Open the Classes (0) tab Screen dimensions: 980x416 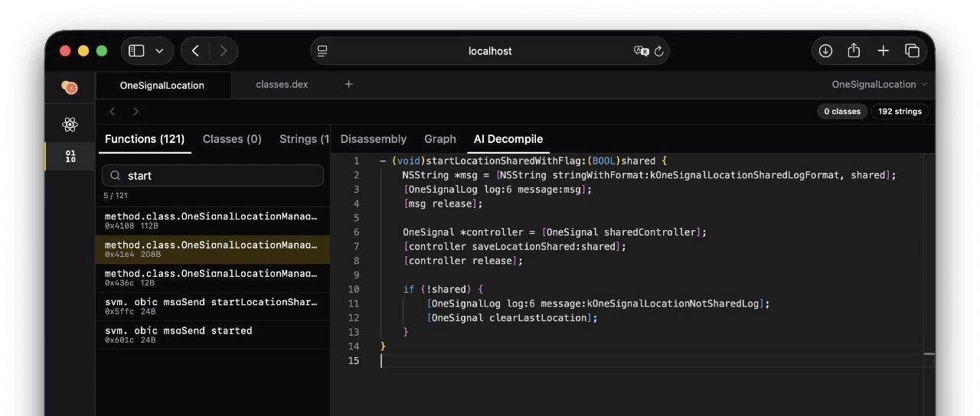[232, 139]
